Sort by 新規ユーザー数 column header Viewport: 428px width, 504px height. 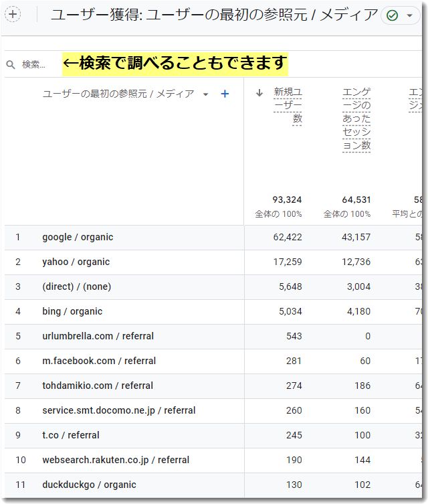288,105
